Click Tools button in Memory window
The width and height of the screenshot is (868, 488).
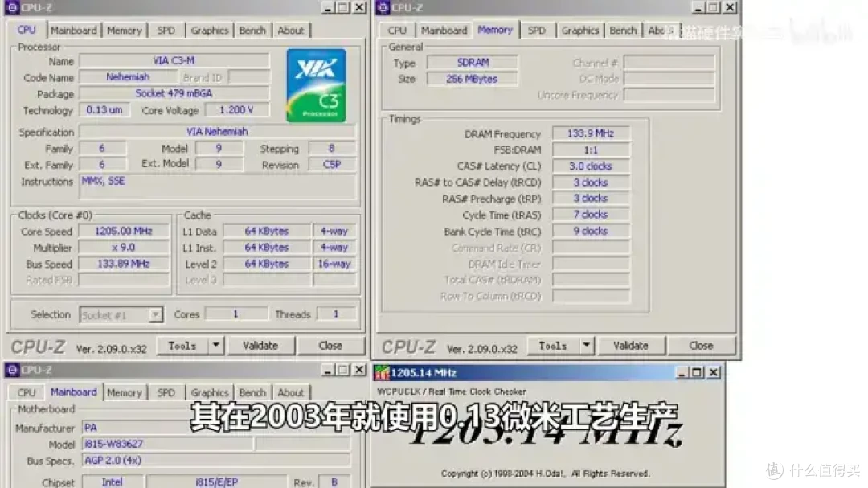coord(553,346)
